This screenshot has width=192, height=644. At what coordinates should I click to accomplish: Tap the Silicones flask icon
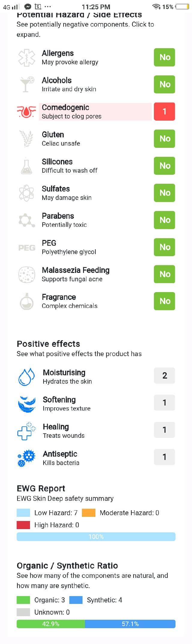pyautogui.click(x=26, y=166)
